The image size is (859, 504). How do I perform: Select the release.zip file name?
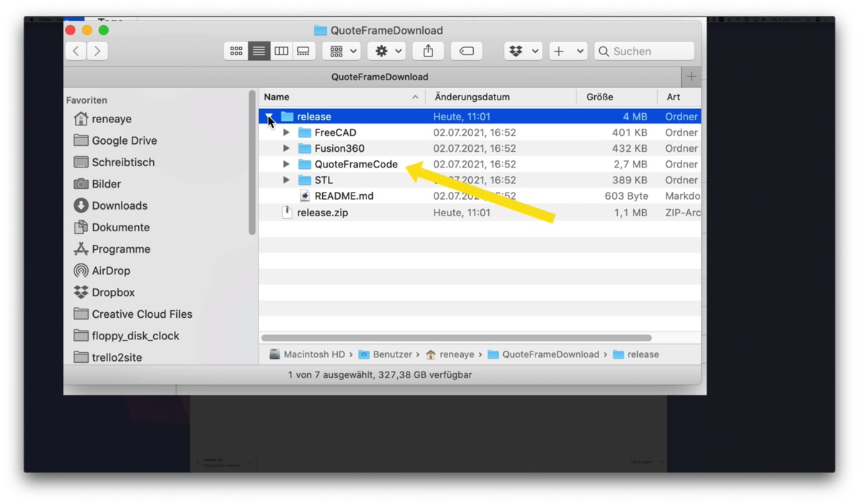(323, 213)
